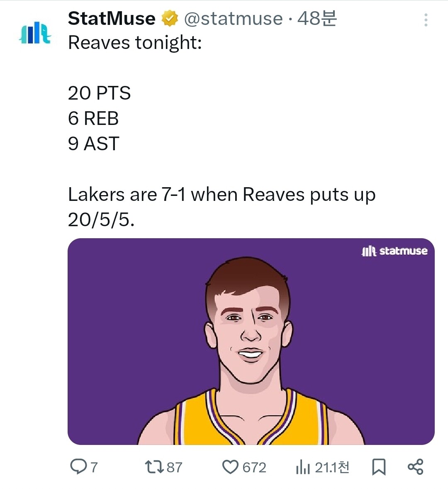This screenshot has width=448, height=491.
Task: Open the StatMuse display name link
Action: coord(111,19)
